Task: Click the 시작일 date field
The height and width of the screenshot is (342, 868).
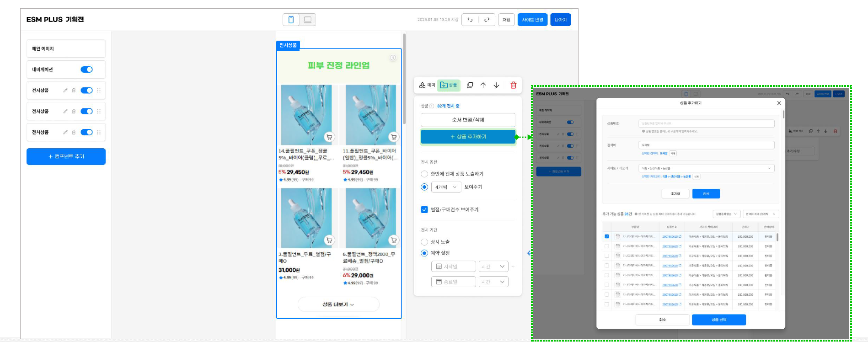Action: 453,267
